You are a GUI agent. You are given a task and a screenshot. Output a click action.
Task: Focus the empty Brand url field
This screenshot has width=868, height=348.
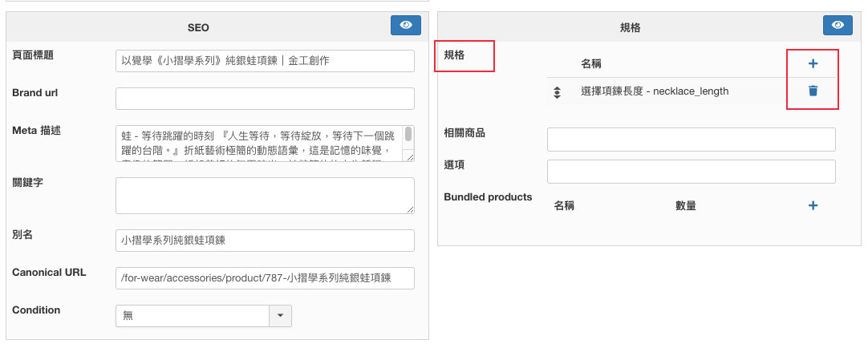(265, 99)
